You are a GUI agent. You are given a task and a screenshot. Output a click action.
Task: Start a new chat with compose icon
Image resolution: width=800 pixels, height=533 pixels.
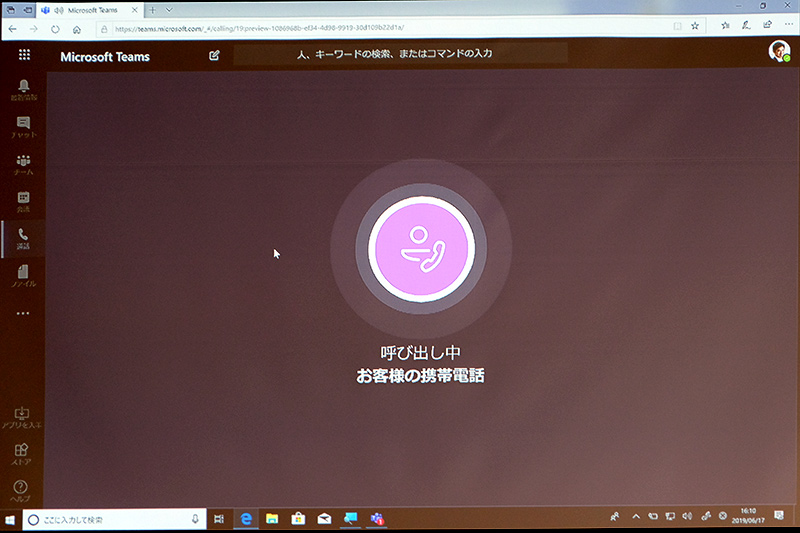tap(214, 55)
